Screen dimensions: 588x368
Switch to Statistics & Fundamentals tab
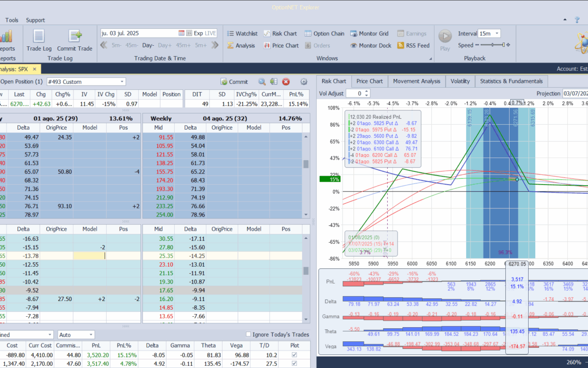tap(511, 81)
